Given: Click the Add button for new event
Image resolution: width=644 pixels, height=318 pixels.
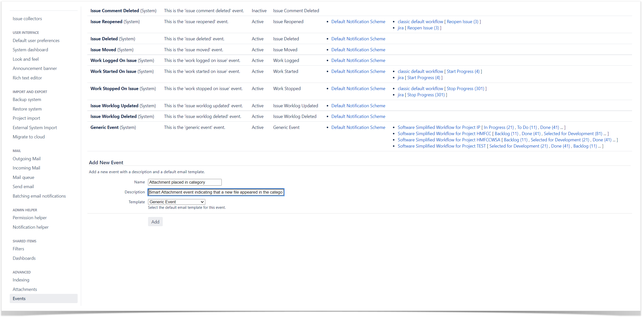Looking at the screenshot, I should pyautogui.click(x=155, y=222).
